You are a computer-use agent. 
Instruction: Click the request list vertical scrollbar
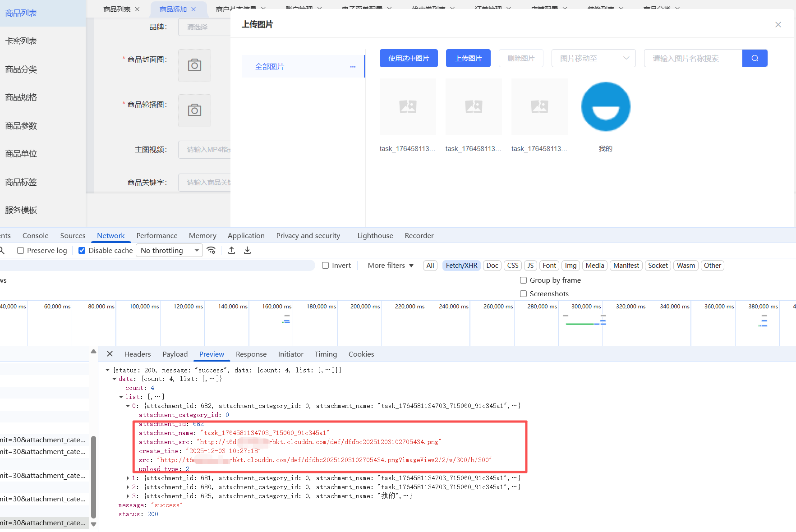pos(93,478)
